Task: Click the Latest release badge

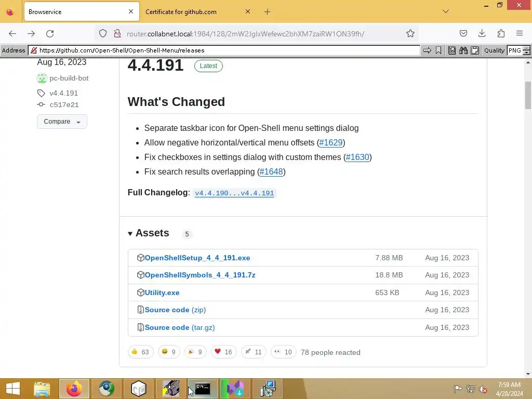Action: [x=208, y=66]
